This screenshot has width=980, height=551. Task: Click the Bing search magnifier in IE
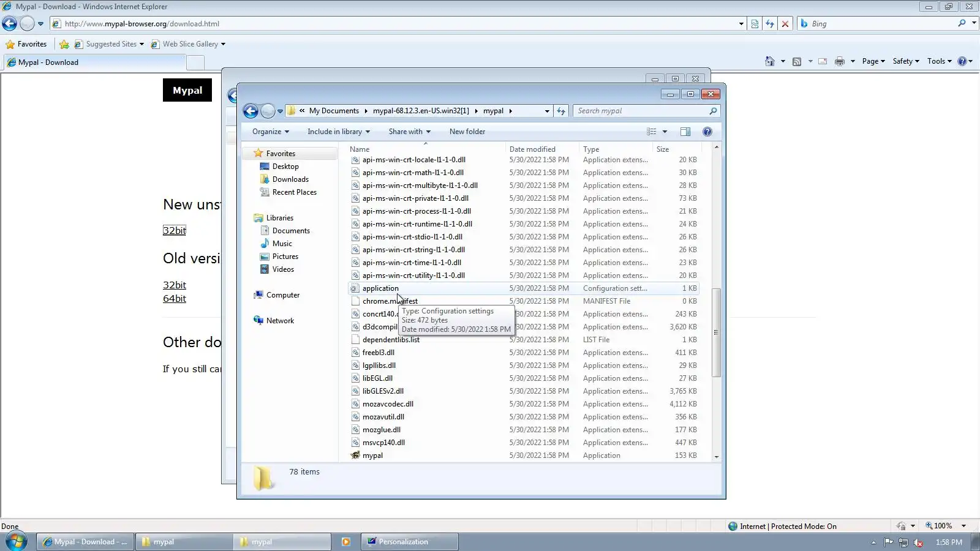[962, 23]
